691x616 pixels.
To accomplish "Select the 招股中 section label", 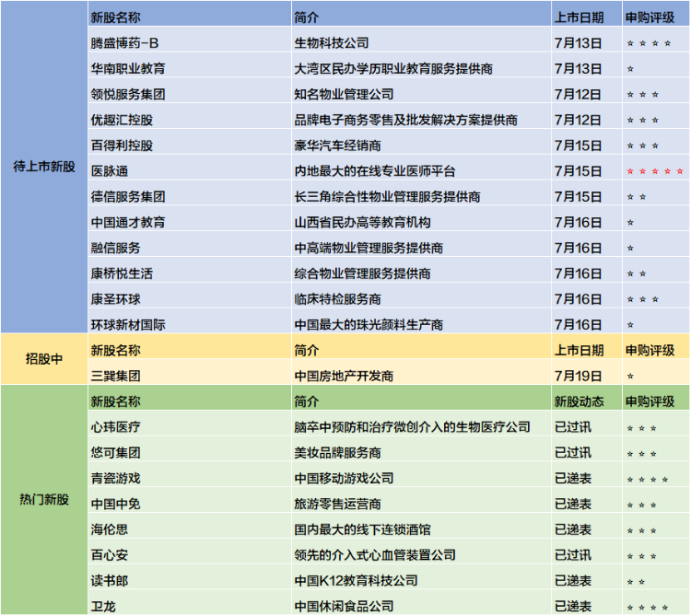I will pyautogui.click(x=44, y=359).
